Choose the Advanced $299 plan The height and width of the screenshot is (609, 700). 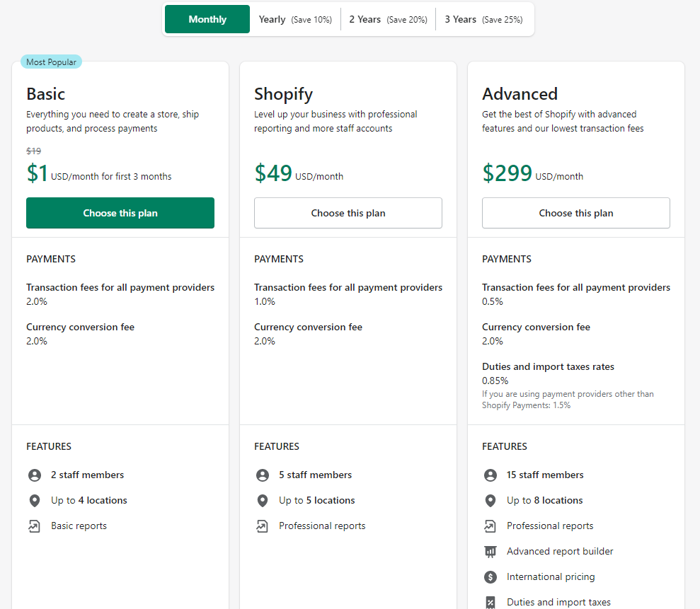(x=576, y=213)
